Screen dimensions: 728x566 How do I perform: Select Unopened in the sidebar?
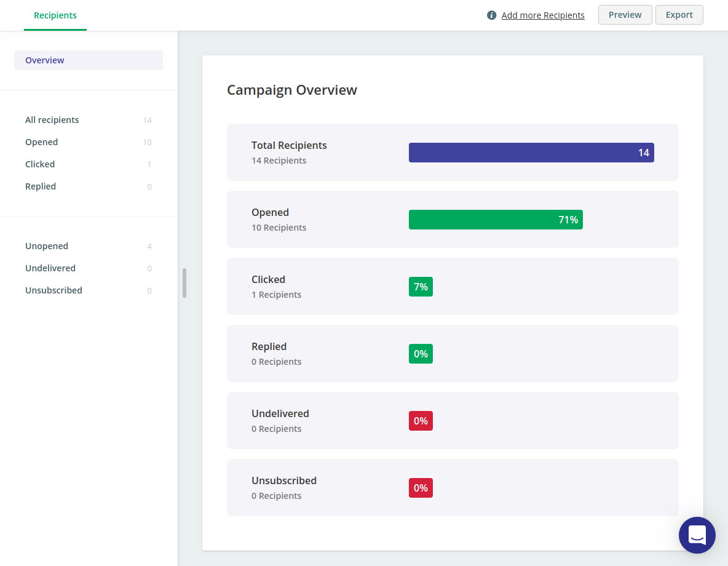(88, 246)
